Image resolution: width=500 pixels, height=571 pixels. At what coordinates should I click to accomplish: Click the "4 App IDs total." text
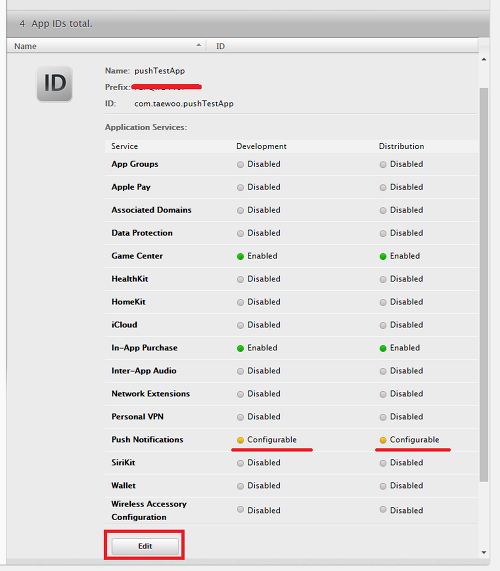click(x=56, y=24)
